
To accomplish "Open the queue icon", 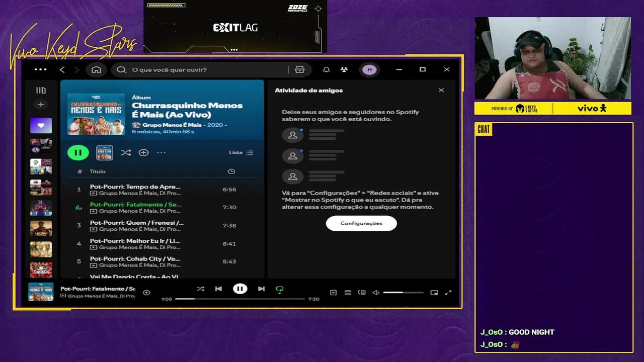I will tap(348, 293).
